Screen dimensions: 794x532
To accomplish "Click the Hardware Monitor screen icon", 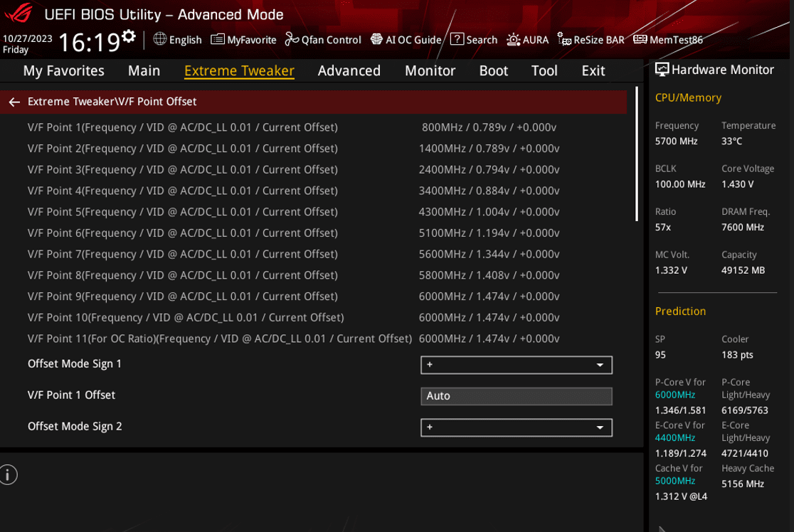I will click(x=662, y=70).
